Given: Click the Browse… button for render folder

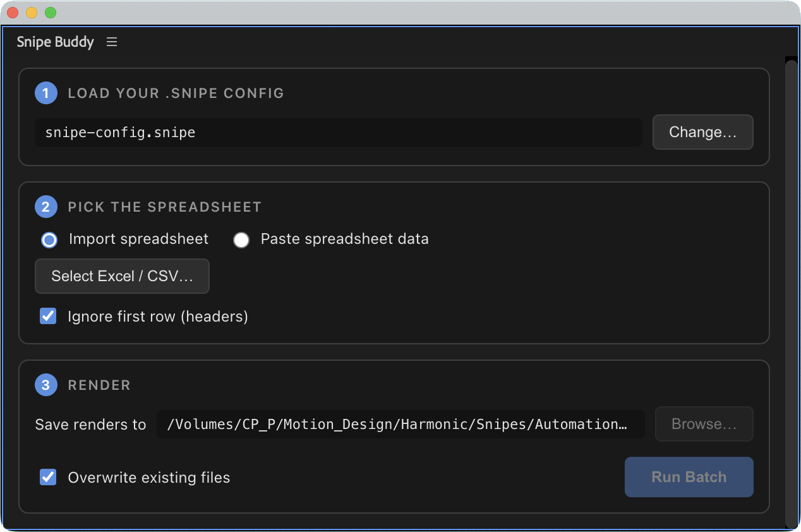Looking at the screenshot, I should (x=704, y=424).
